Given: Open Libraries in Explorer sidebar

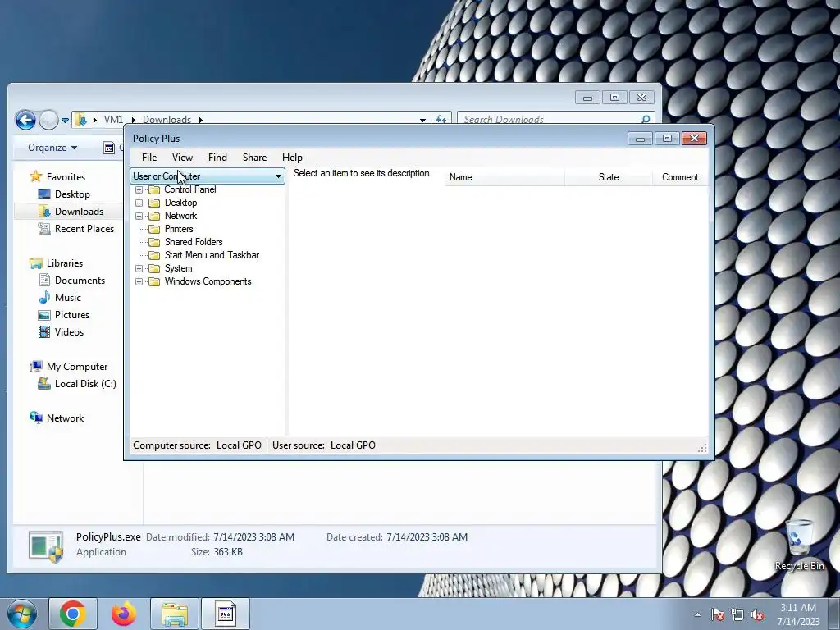Looking at the screenshot, I should coord(64,263).
